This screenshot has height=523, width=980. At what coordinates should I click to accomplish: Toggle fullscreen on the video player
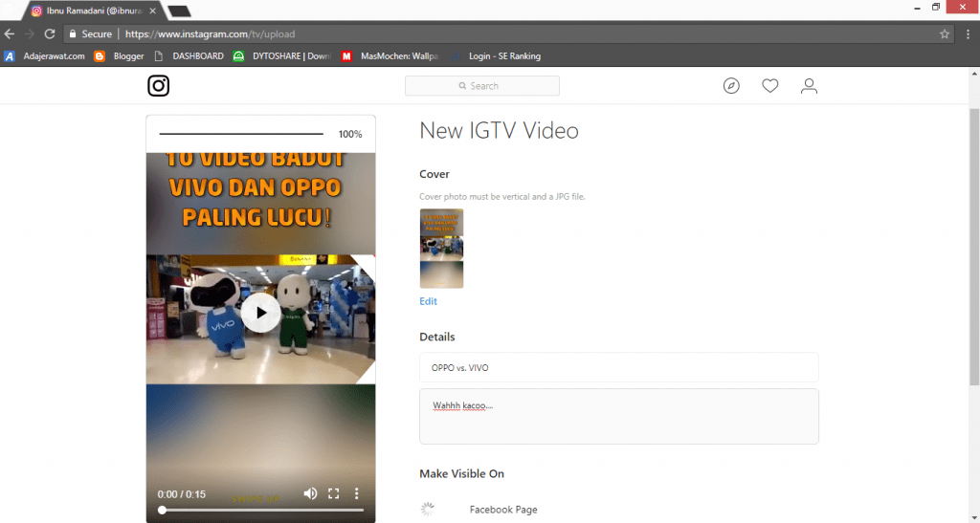click(334, 493)
